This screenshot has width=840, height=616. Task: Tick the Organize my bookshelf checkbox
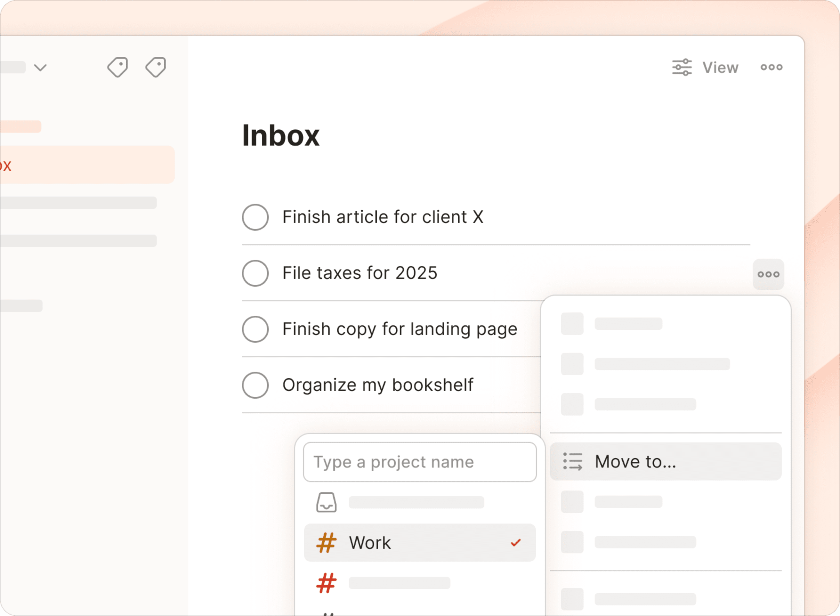255,385
